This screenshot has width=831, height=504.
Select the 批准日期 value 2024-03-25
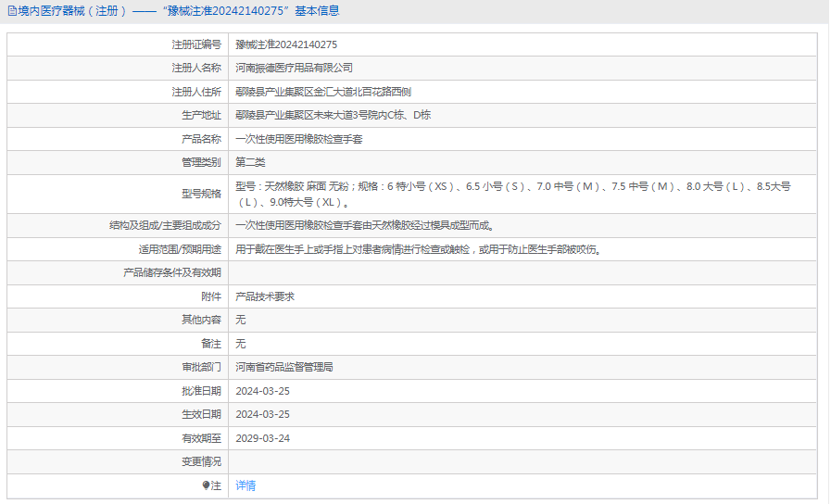(x=263, y=391)
